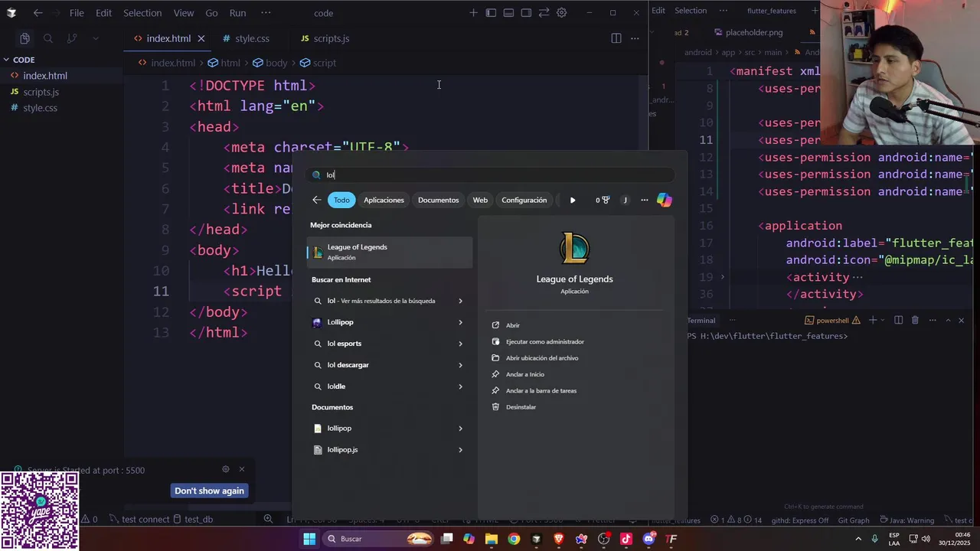Expand the 'lol esports' suggestion arrow

coord(460,344)
